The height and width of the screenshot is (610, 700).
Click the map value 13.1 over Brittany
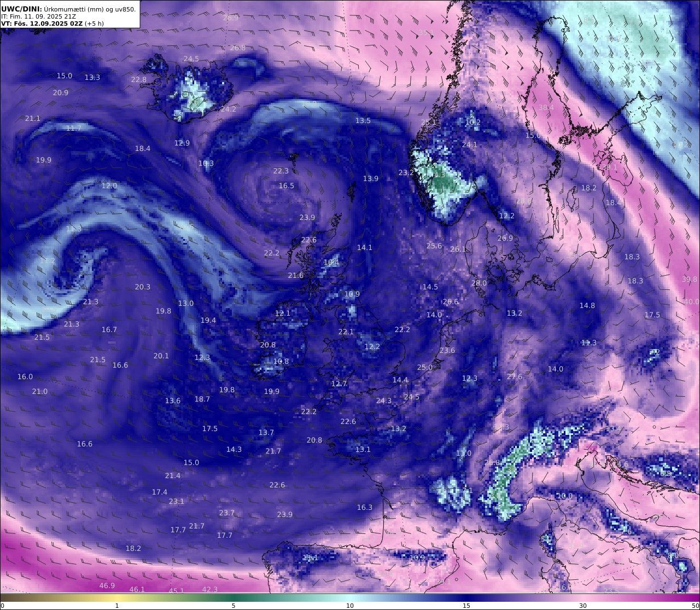363,450
